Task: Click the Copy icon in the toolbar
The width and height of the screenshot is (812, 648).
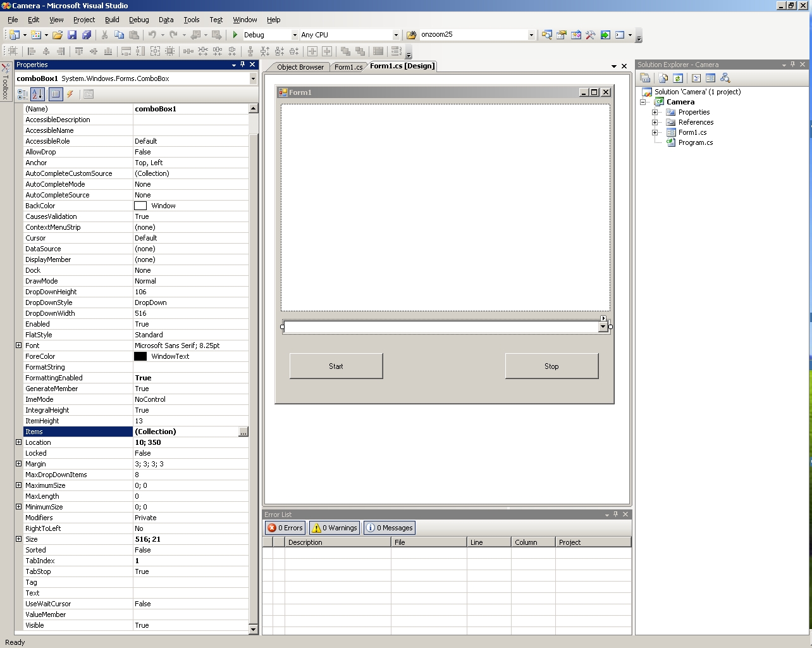Action: 119,35
